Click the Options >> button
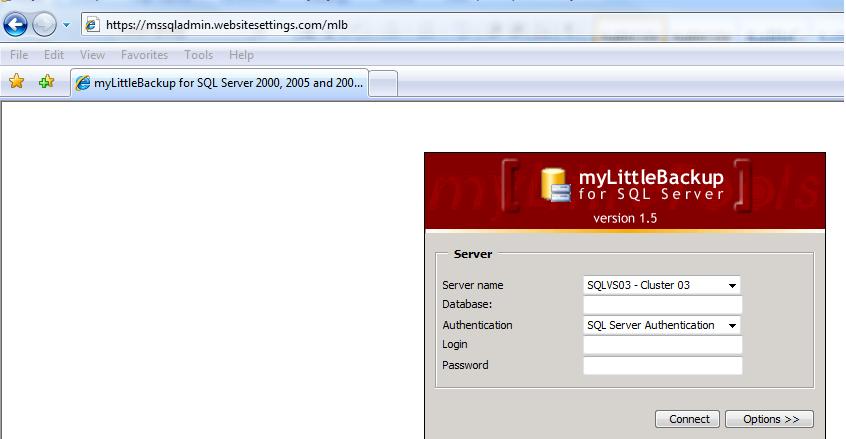 (x=769, y=419)
